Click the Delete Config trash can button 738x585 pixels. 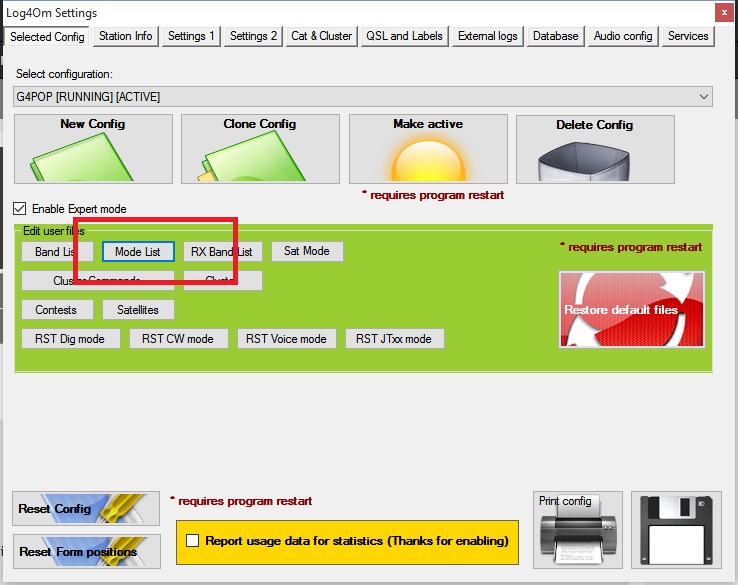click(x=595, y=149)
